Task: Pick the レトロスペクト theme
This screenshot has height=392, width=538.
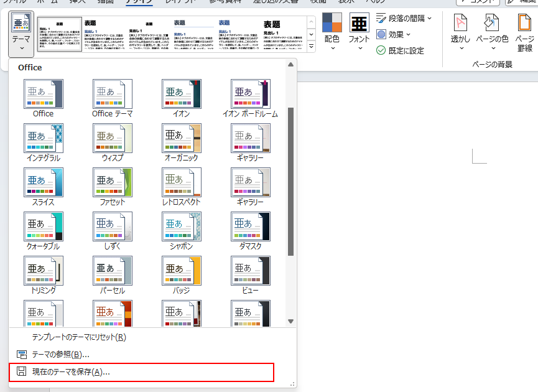Action: (182, 182)
